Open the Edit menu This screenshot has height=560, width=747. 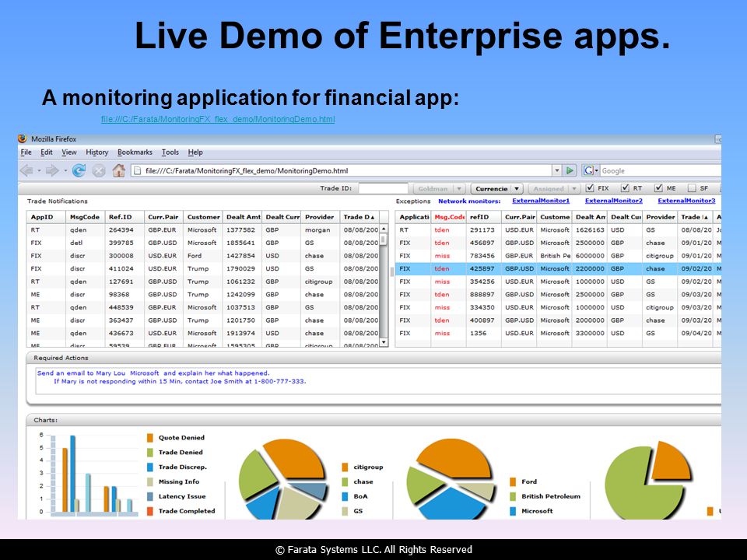46,152
